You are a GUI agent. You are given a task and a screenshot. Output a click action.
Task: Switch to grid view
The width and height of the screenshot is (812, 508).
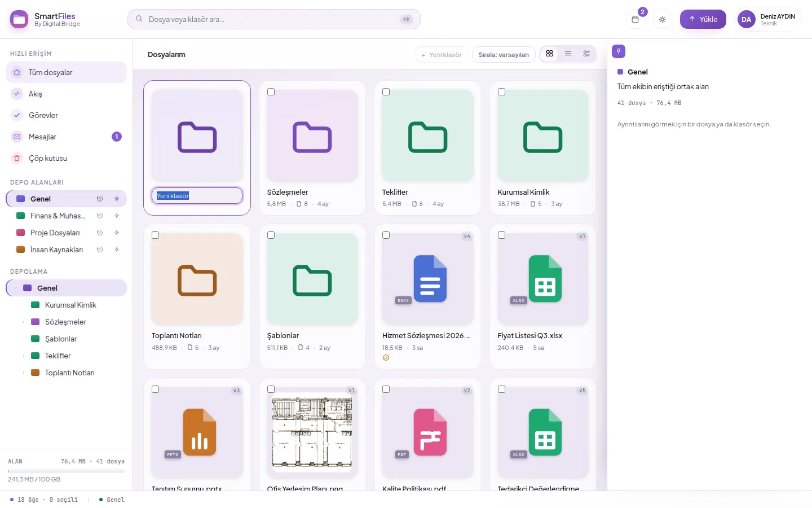pyautogui.click(x=549, y=54)
